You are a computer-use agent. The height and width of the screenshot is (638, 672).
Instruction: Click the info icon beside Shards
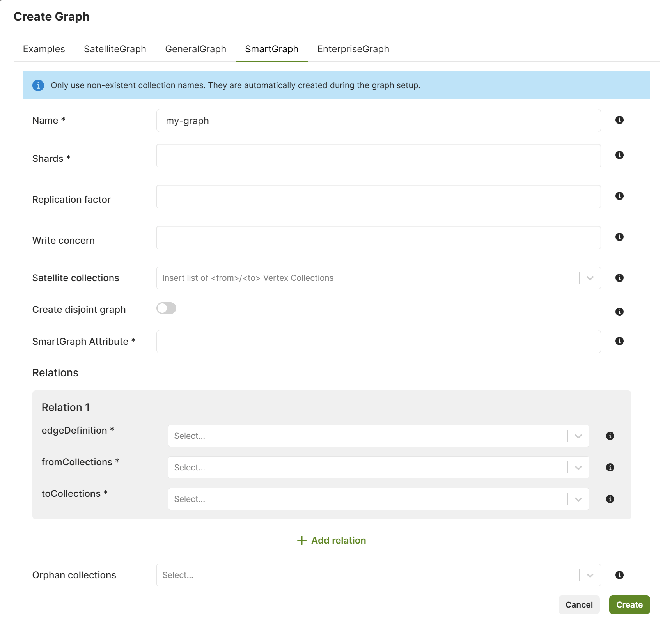(x=619, y=155)
